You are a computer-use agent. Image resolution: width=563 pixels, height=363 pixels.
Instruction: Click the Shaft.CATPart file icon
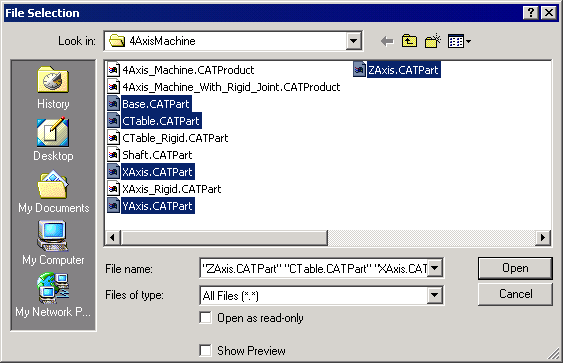[x=113, y=155]
